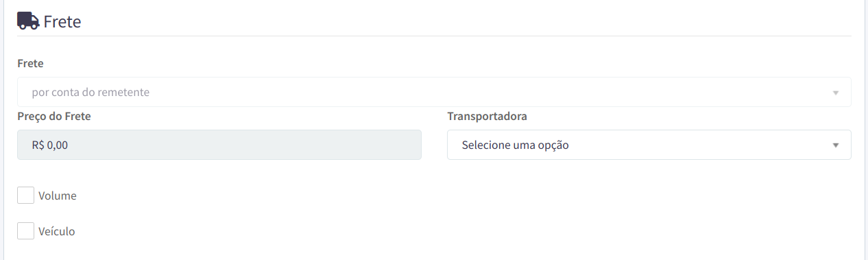The image size is (868, 260).
Task: Click the 'R$ 0,00' value text
Action: (50, 145)
